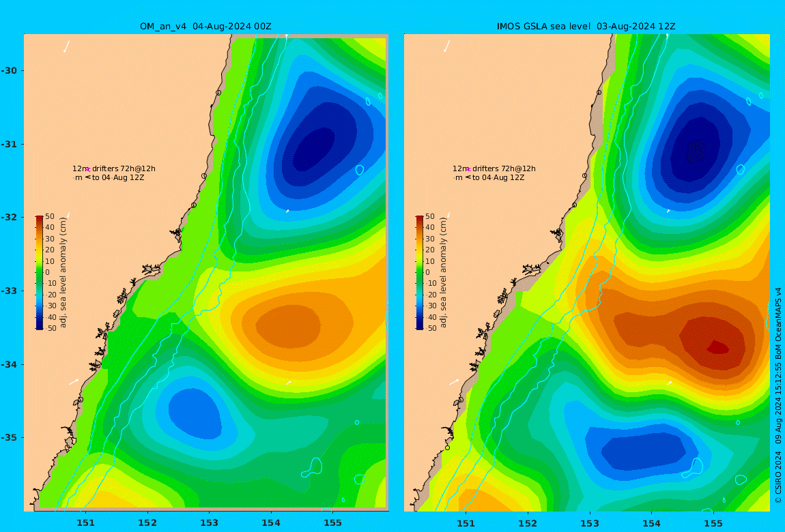This screenshot has height=532, width=785.
Task: Click the 0 tick label on left colorbar
Action: [48, 273]
